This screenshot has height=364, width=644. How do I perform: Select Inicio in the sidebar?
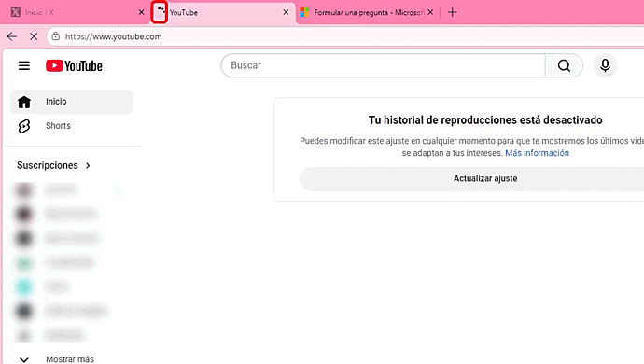72,102
